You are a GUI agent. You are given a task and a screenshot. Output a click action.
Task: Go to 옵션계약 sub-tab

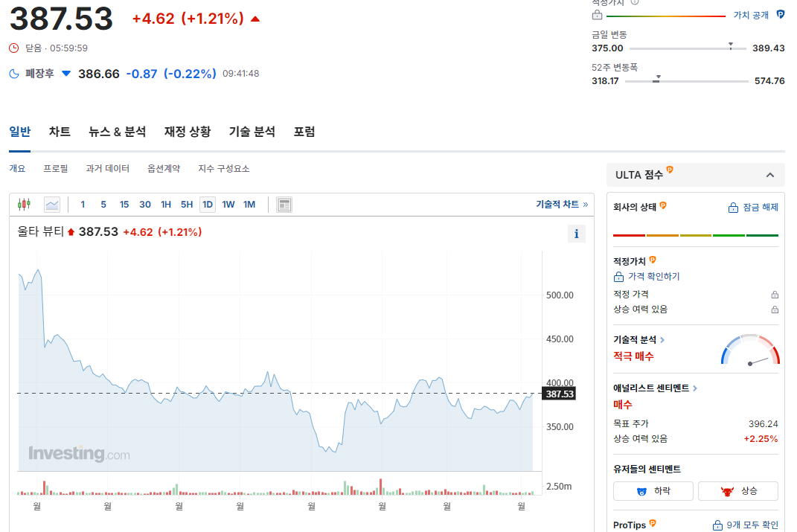coord(164,168)
